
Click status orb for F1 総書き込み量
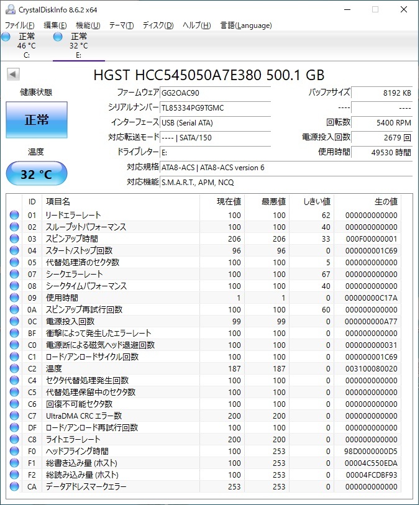(x=14, y=463)
